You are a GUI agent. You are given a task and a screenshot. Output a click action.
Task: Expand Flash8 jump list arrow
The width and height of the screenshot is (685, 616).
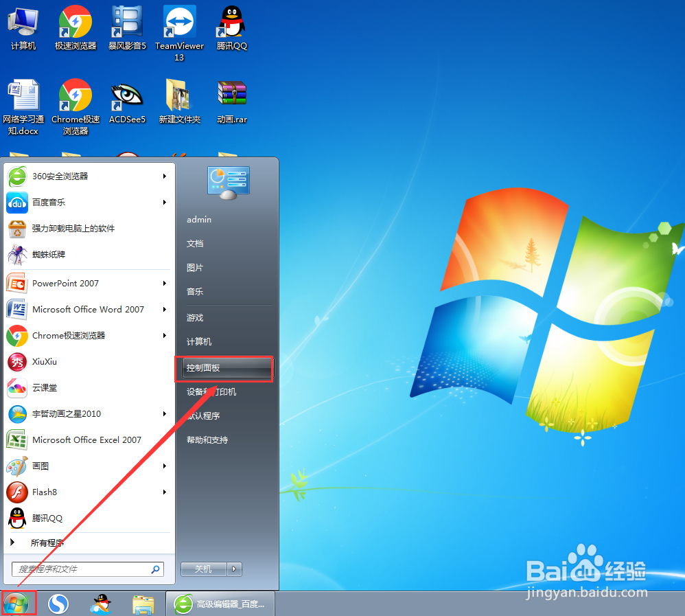click(x=165, y=492)
